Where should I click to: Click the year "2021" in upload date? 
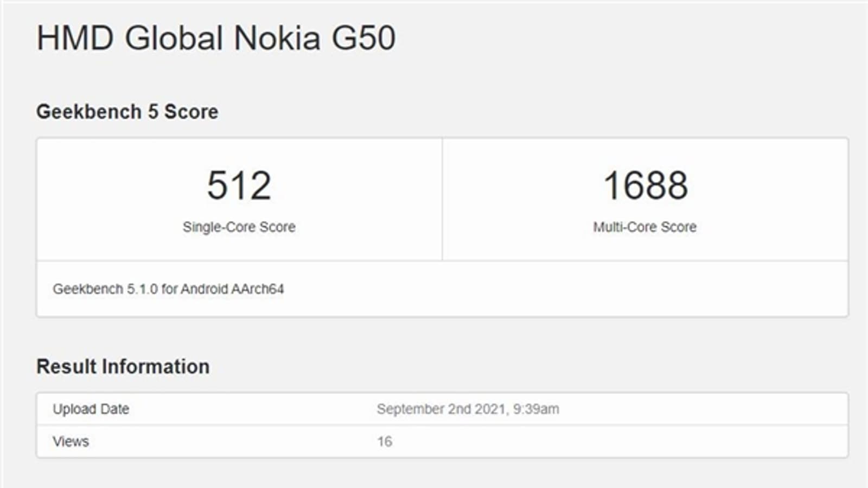click(489, 409)
